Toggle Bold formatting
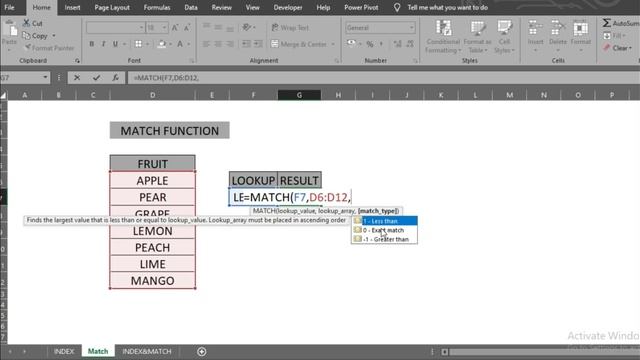 [x=91, y=44]
